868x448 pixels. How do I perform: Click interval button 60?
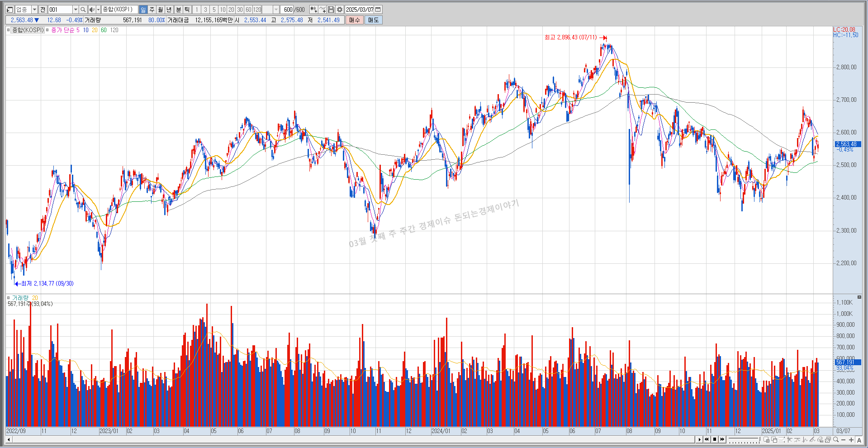click(248, 10)
